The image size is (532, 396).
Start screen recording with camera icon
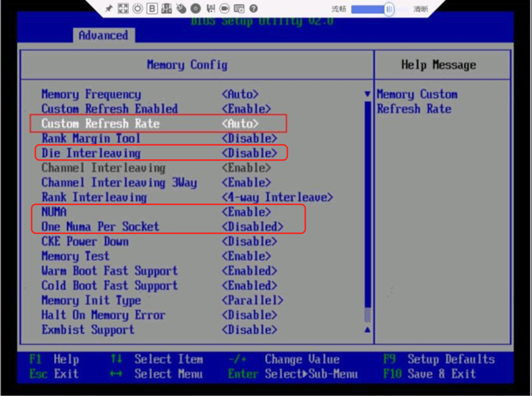coord(224,9)
